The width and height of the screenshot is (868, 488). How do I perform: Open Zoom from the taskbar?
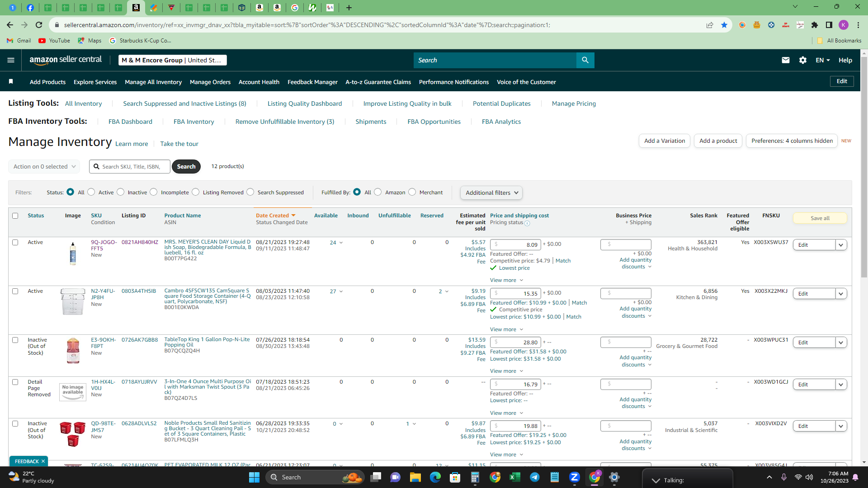point(575,477)
